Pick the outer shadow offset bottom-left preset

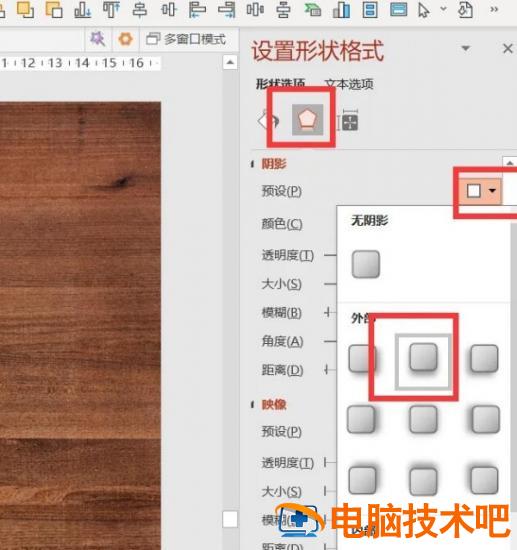(484, 358)
